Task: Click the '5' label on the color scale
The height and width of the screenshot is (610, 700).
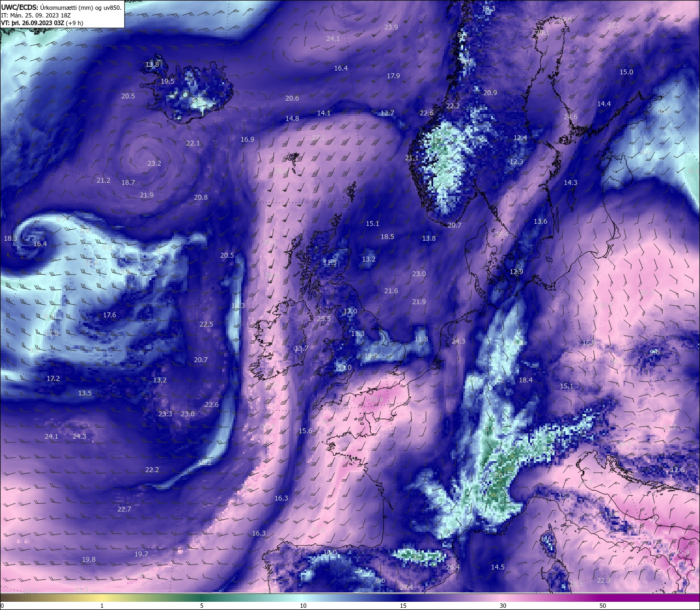Action: (x=202, y=606)
